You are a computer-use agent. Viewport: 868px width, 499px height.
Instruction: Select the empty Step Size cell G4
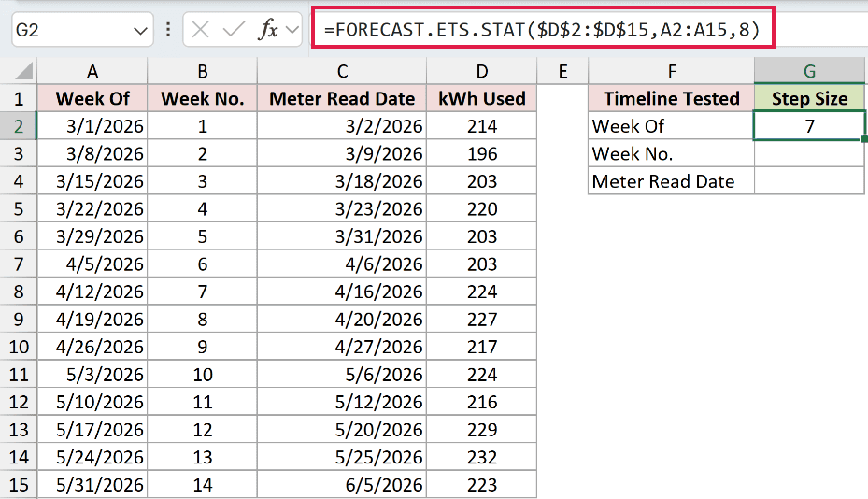[809, 181]
